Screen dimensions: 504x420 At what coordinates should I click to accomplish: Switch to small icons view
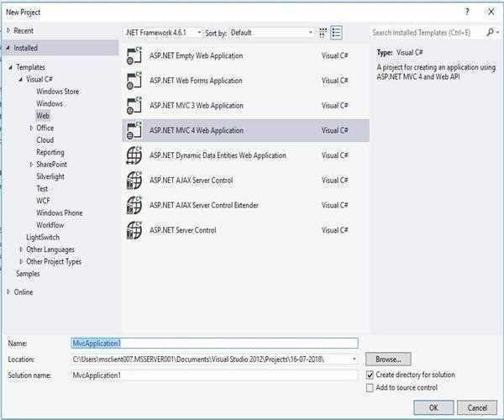click(x=323, y=33)
